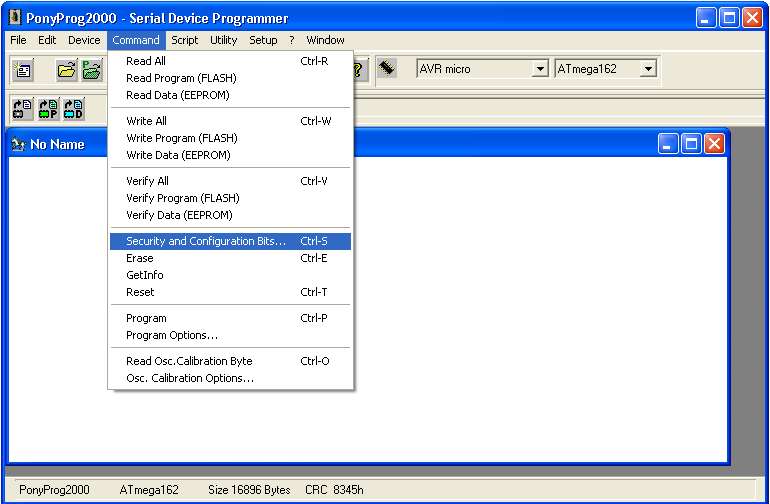Screen dimensions: 770x504
Task: Open the AVR micro device family dropdown
Action: point(540,69)
